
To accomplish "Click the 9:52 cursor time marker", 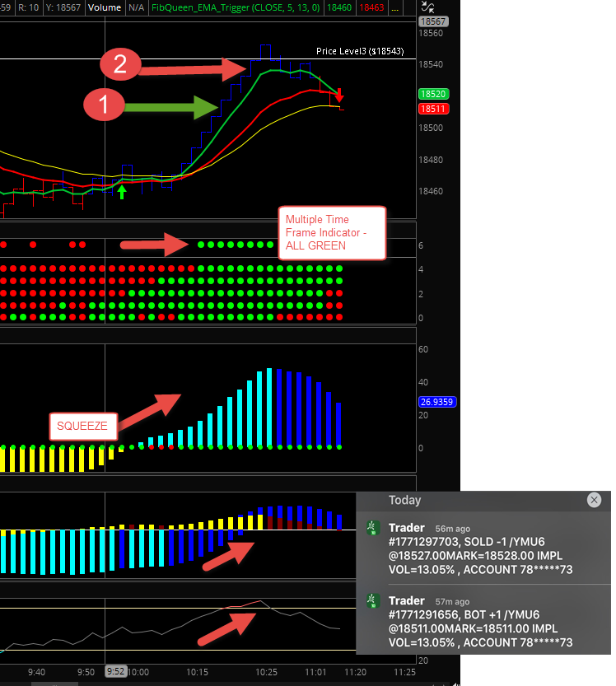I will click(115, 671).
